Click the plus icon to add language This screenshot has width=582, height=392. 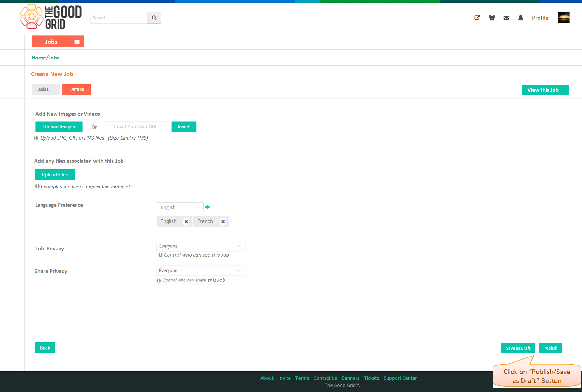click(208, 207)
